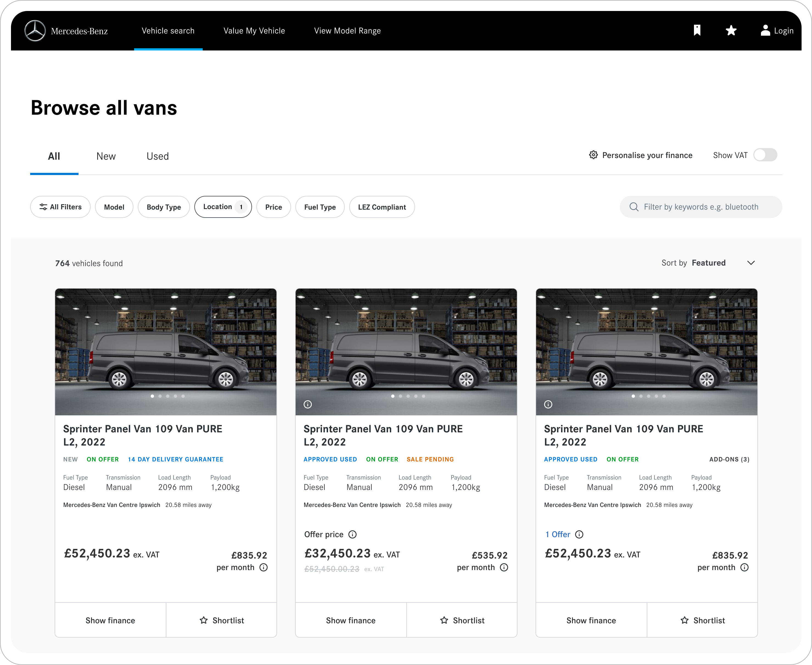The height and width of the screenshot is (665, 812).
Task: Click Shortlist star icon on New van card
Action: point(203,620)
